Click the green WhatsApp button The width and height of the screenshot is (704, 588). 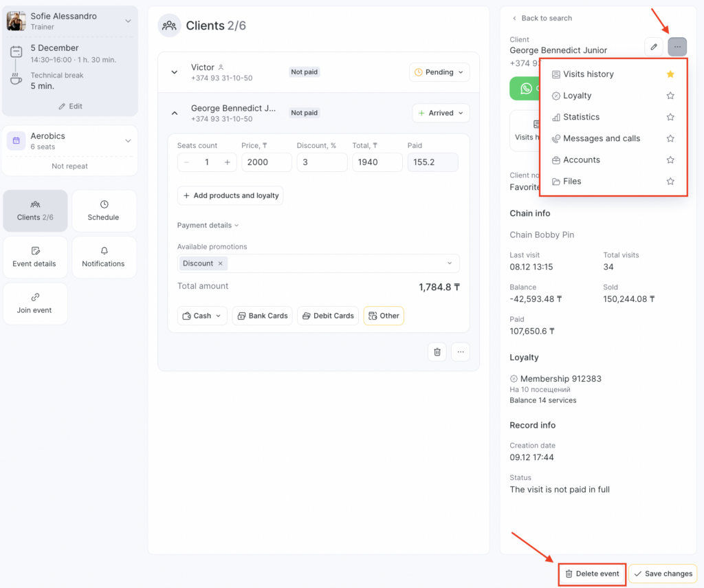(525, 89)
